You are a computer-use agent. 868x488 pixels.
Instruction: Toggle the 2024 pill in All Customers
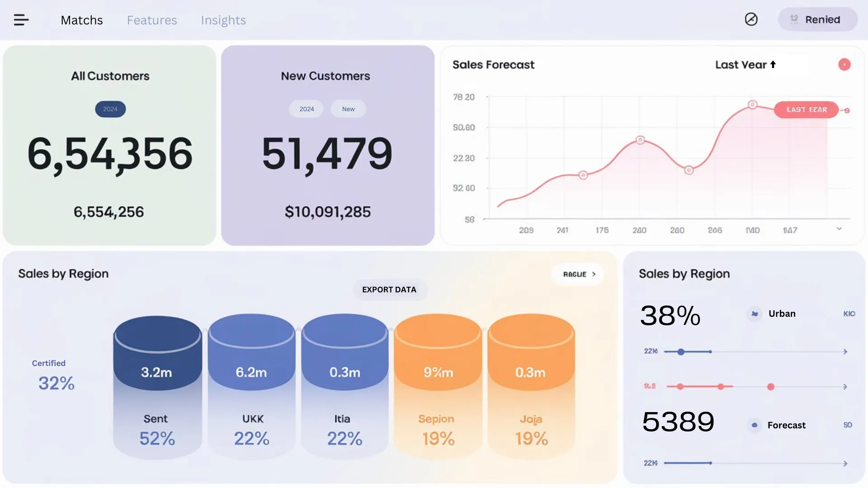[110, 109]
